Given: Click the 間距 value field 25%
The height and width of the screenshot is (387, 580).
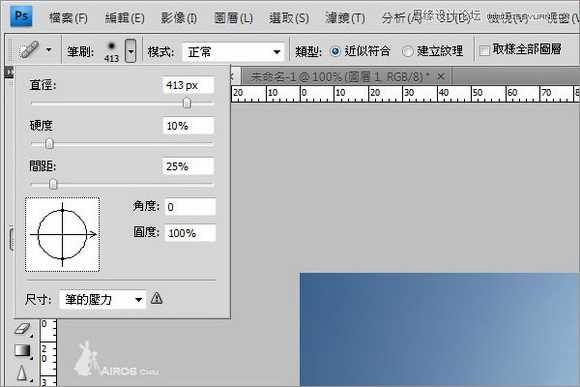Looking at the screenshot, I should (x=188, y=166).
